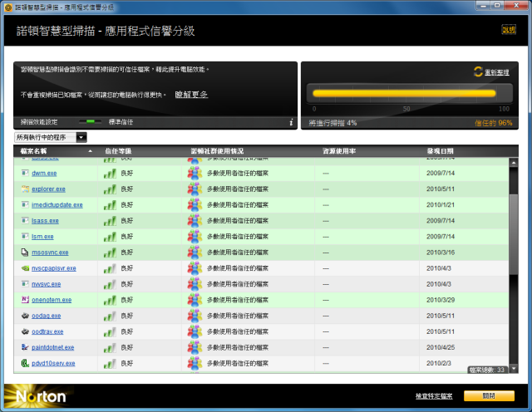
Task: Click the 信任的 96% trusted label
Action: [493, 123]
